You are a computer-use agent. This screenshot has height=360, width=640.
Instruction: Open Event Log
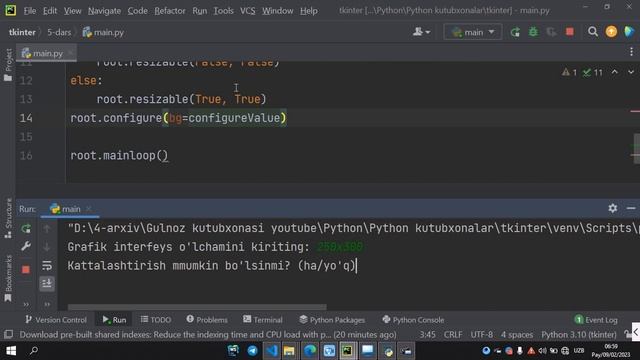coord(596,320)
